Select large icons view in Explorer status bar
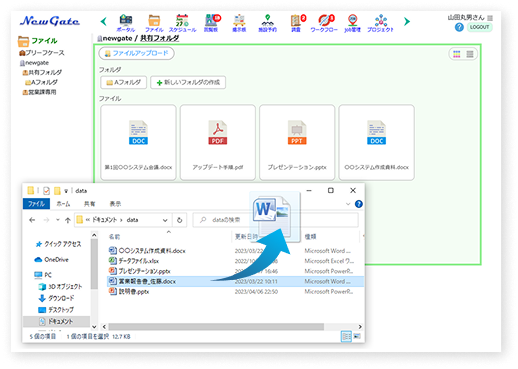The width and height of the screenshot is (518, 369). [x=357, y=336]
